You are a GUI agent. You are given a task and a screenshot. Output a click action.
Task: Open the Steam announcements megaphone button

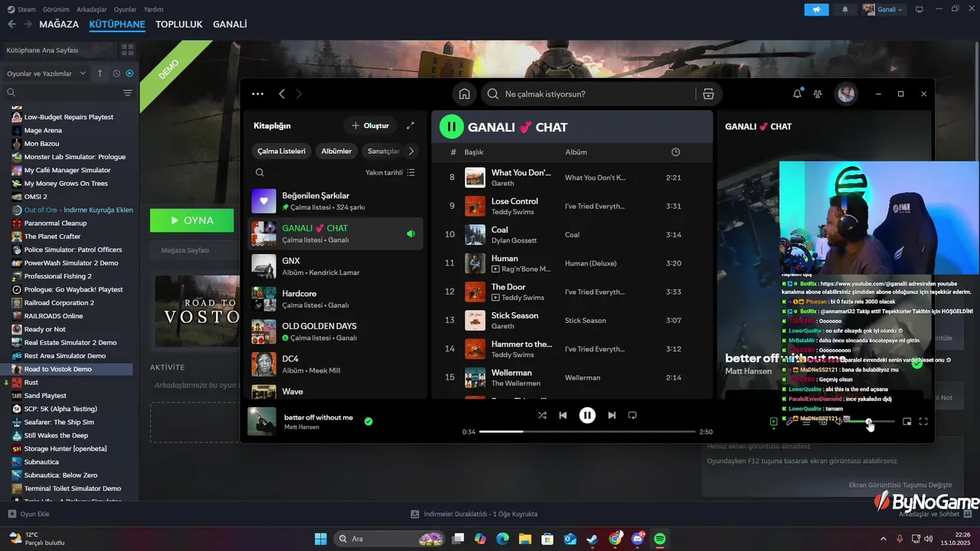tap(816, 9)
